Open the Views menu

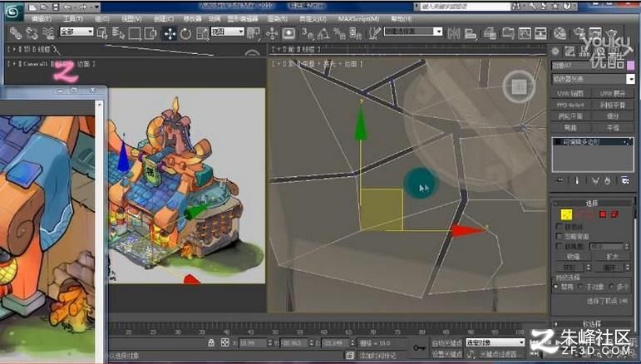[131, 19]
